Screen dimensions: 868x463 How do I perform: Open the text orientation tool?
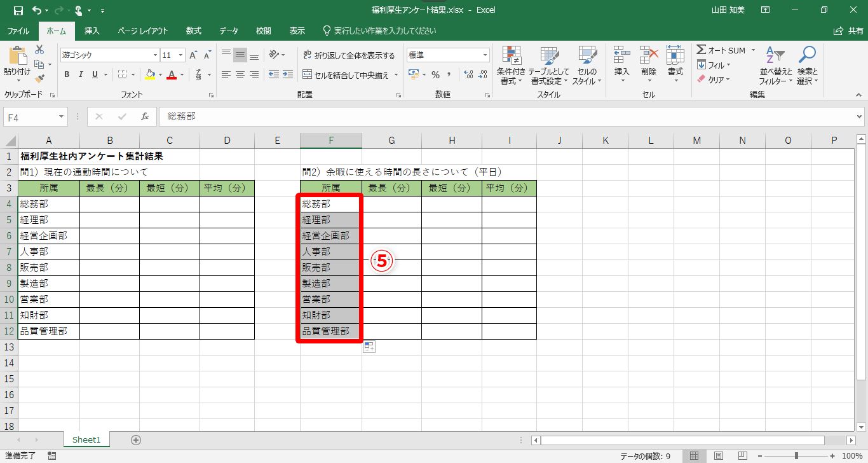coord(275,55)
